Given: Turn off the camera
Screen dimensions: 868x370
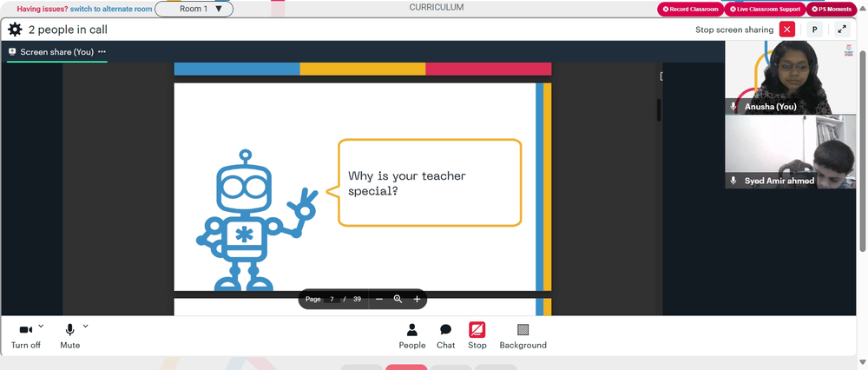Looking at the screenshot, I should tap(25, 336).
